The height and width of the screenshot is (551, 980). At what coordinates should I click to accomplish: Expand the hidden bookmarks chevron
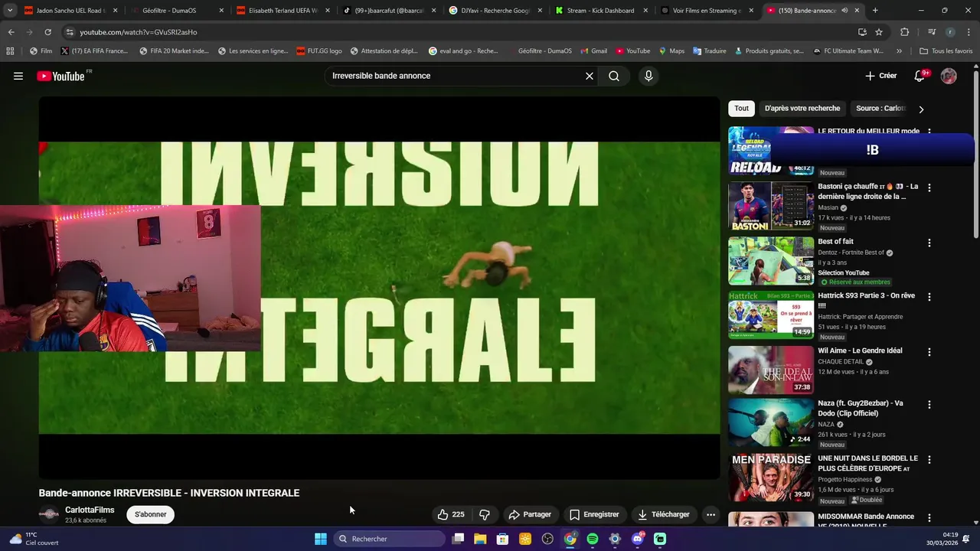tap(899, 51)
